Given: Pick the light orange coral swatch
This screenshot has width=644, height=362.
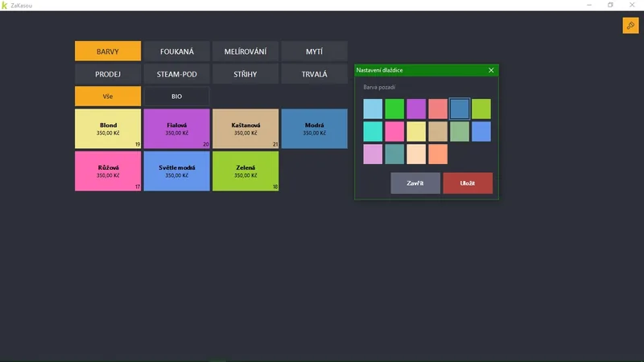Looking at the screenshot, I should 438,154.
